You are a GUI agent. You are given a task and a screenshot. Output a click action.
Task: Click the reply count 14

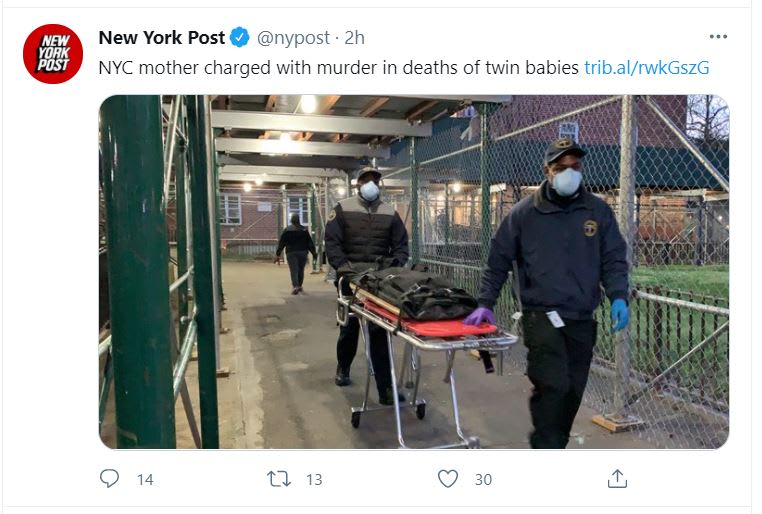tap(145, 480)
